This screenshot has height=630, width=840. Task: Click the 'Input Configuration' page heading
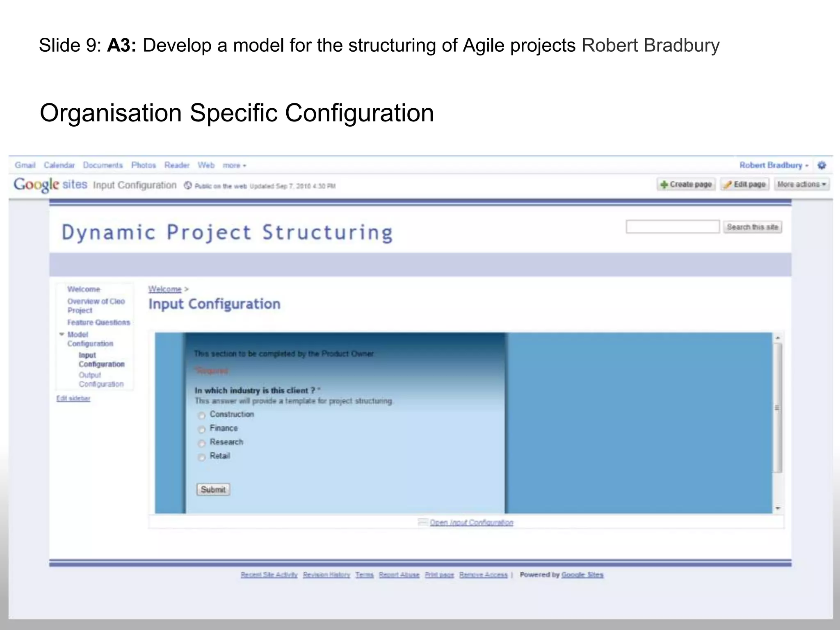(x=215, y=304)
